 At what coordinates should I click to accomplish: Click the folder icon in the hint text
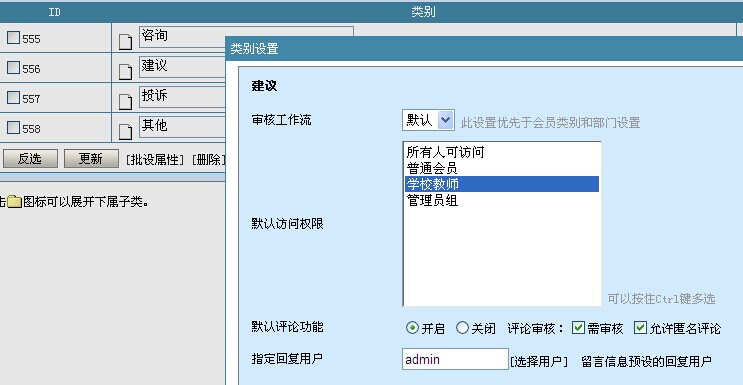pyautogui.click(x=14, y=202)
